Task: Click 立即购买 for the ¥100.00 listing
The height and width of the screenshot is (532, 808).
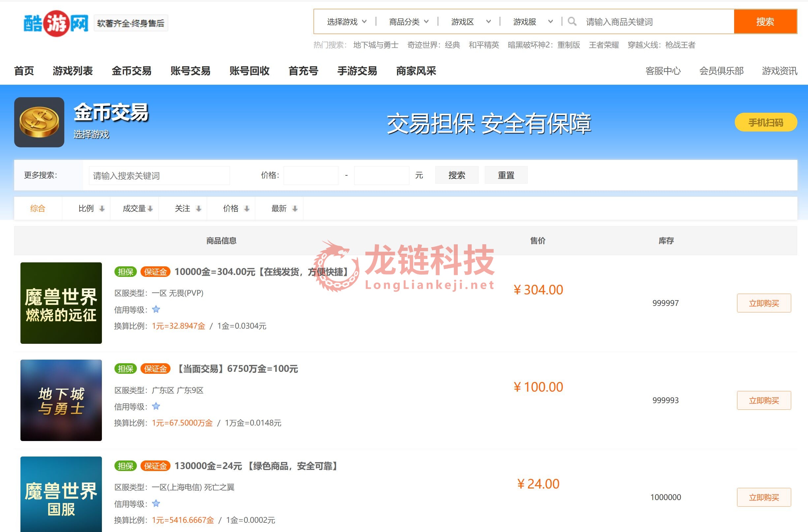Action: pyautogui.click(x=764, y=400)
